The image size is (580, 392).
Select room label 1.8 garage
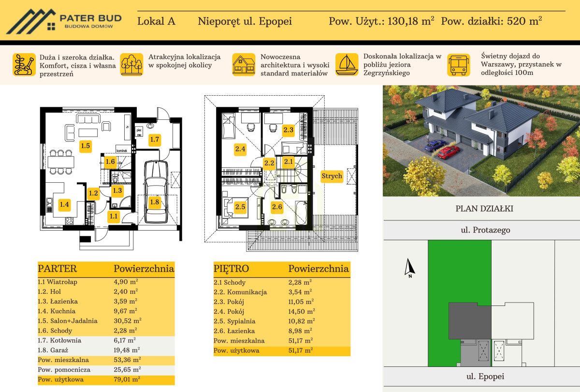[x=154, y=203]
